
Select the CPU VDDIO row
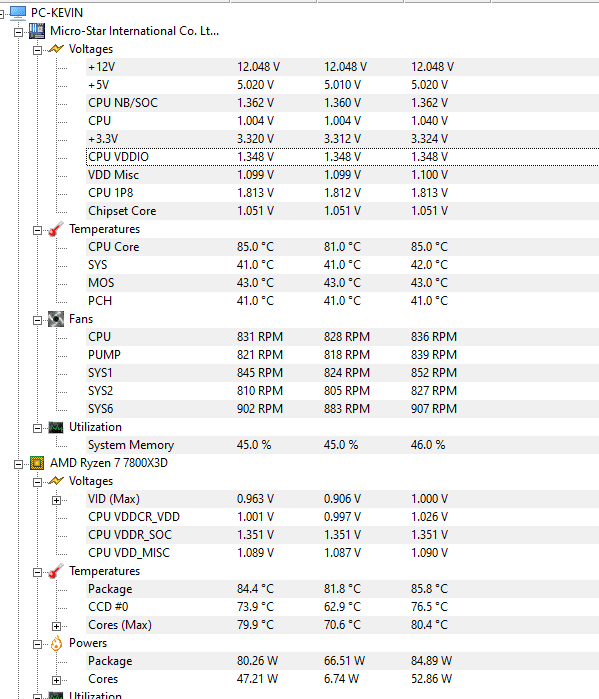tap(342, 157)
